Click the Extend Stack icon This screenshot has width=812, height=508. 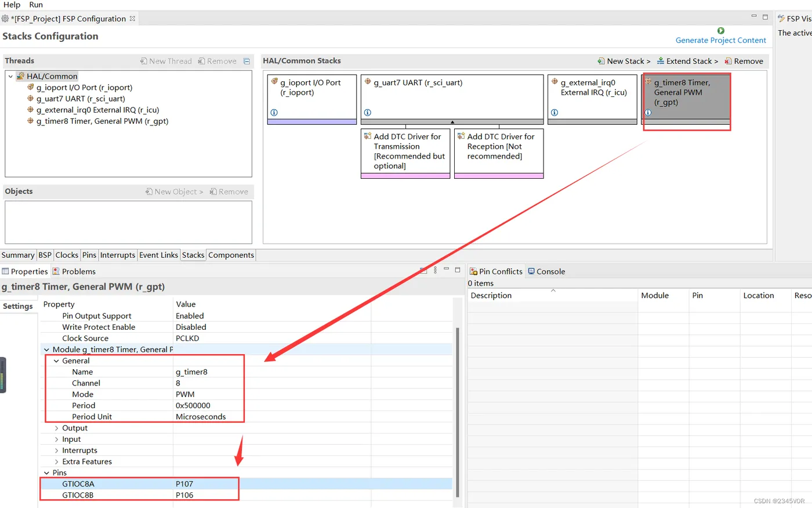(661, 61)
